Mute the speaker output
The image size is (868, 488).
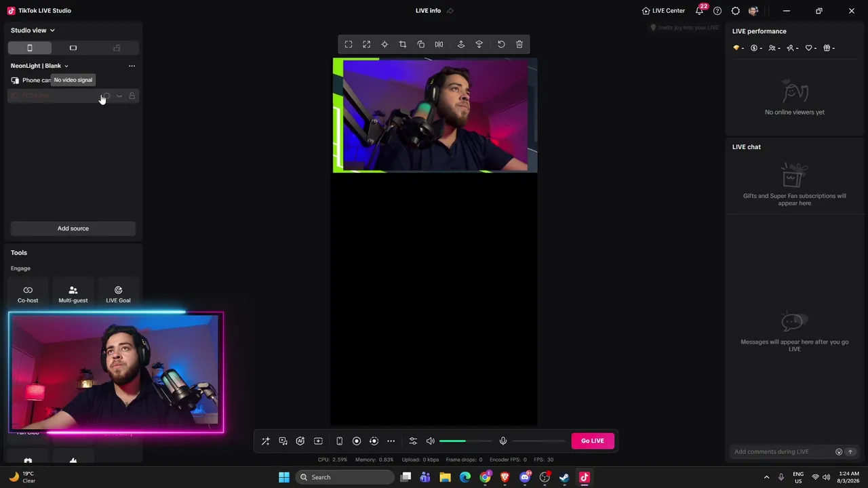pyautogui.click(x=430, y=441)
